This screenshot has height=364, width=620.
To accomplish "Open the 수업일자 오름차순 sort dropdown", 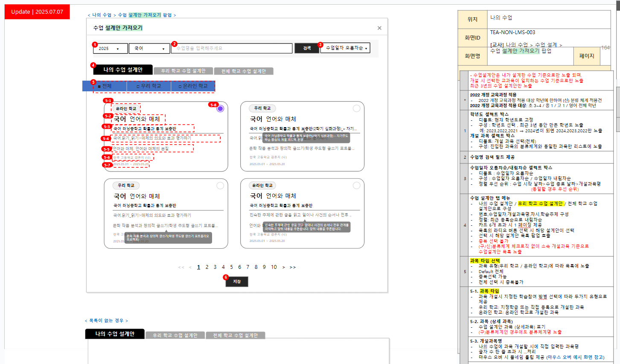I will tap(345, 48).
